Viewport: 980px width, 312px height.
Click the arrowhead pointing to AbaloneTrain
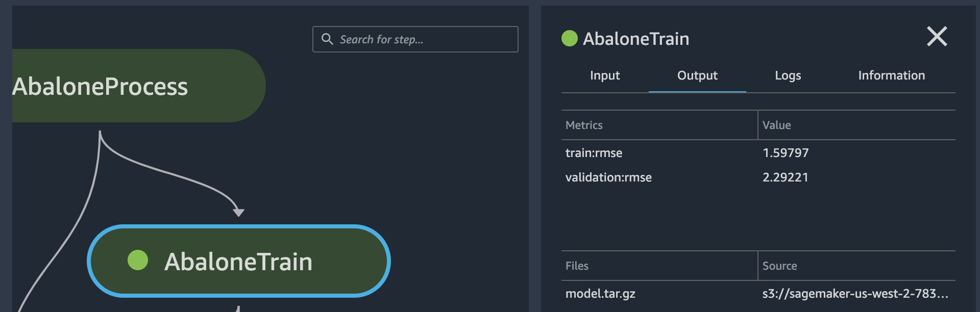click(x=238, y=212)
